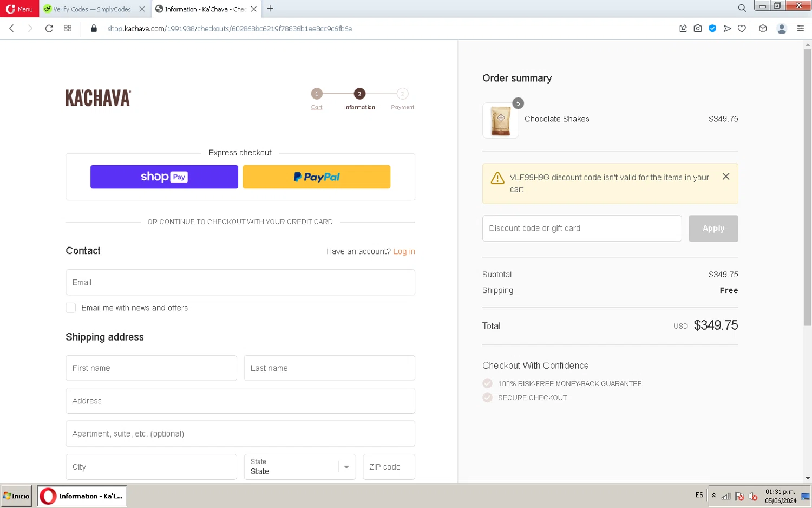Focus the Last name field
The image size is (812, 508).
pyautogui.click(x=329, y=368)
